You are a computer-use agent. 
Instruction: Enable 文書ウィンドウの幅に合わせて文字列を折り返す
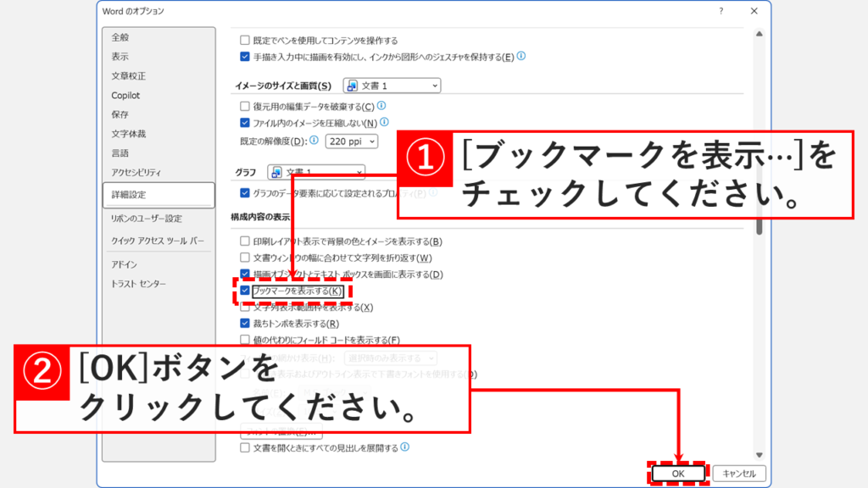point(245,258)
